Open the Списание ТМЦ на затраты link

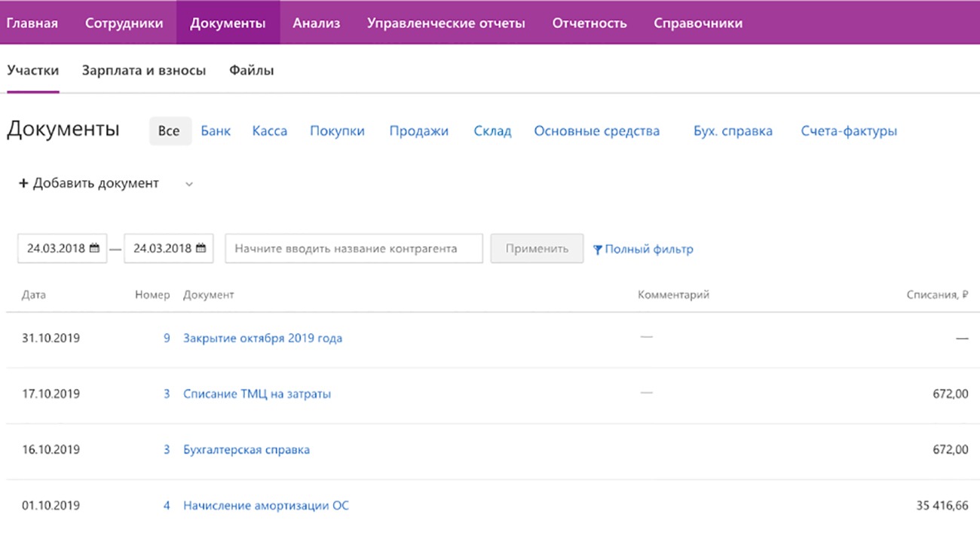point(256,394)
